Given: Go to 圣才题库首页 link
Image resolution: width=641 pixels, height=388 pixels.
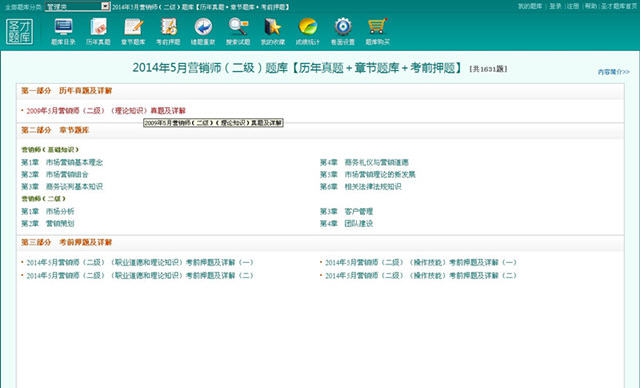Looking at the screenshot, I should (619, 6).
